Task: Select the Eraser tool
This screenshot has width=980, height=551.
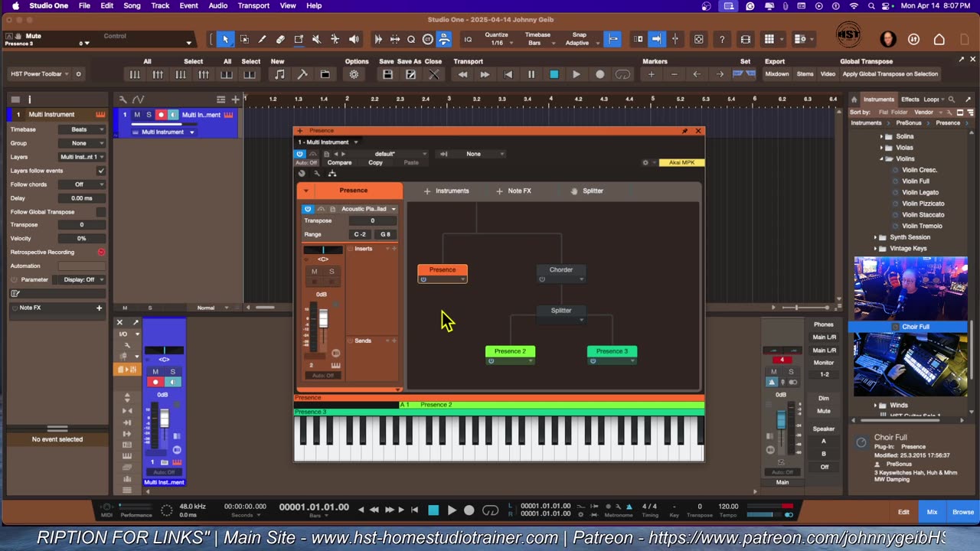Action: click(x=280, y=39)
